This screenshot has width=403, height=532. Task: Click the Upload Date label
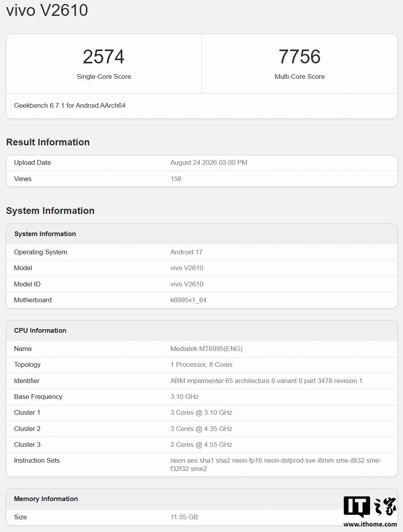pyautogui.click(x=32, y=162)
